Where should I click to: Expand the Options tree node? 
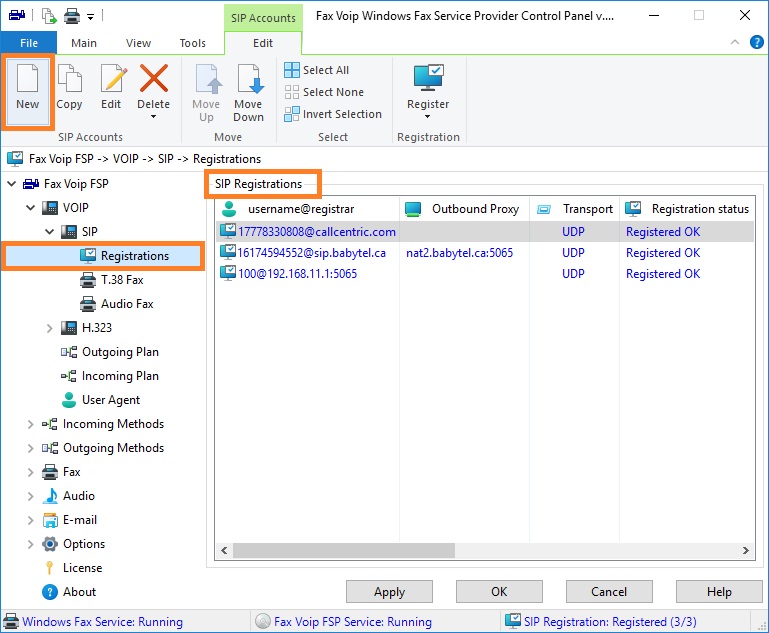tap(30, 544)
